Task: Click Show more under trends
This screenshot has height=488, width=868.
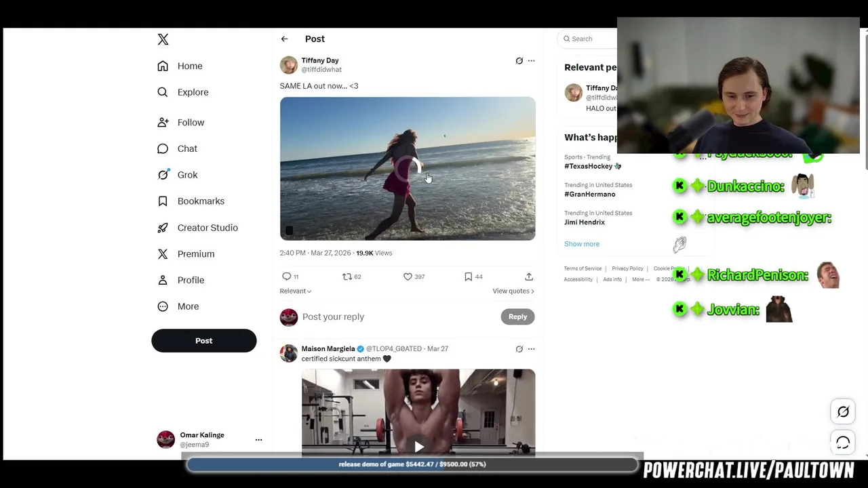Action: pos(582,244)
